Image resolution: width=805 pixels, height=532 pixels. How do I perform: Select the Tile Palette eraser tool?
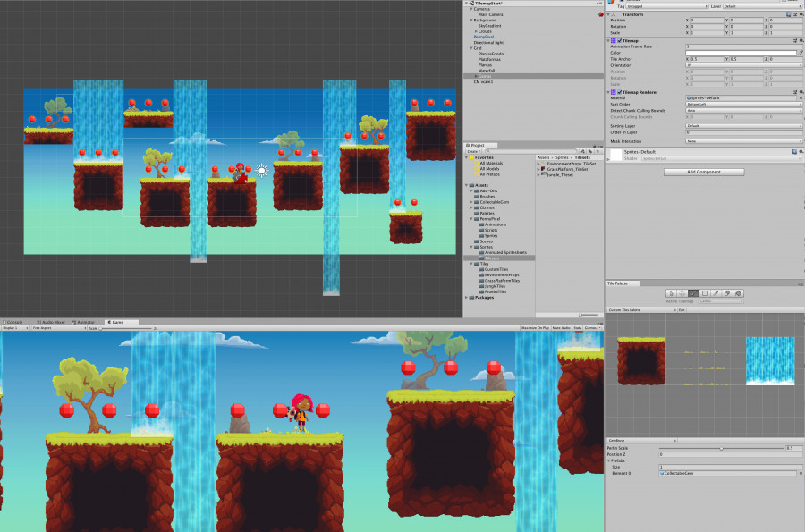pos(727,293)
